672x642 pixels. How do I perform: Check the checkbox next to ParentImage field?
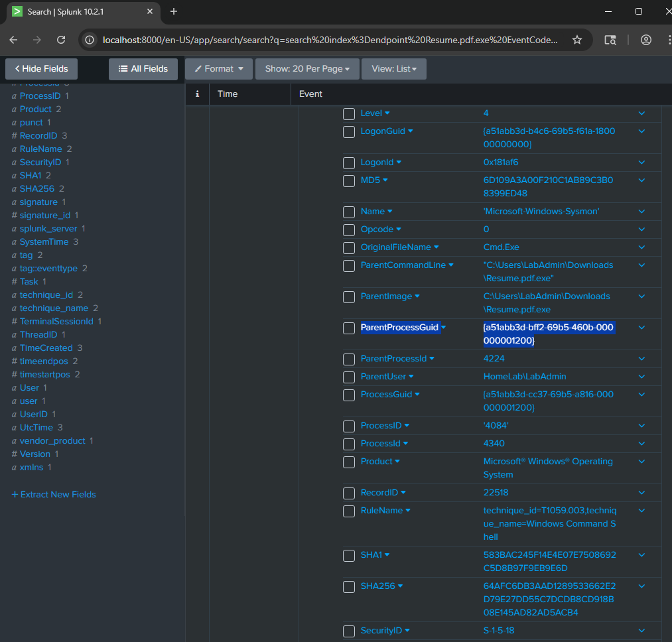pyautogui.click(x=349, y=296)
